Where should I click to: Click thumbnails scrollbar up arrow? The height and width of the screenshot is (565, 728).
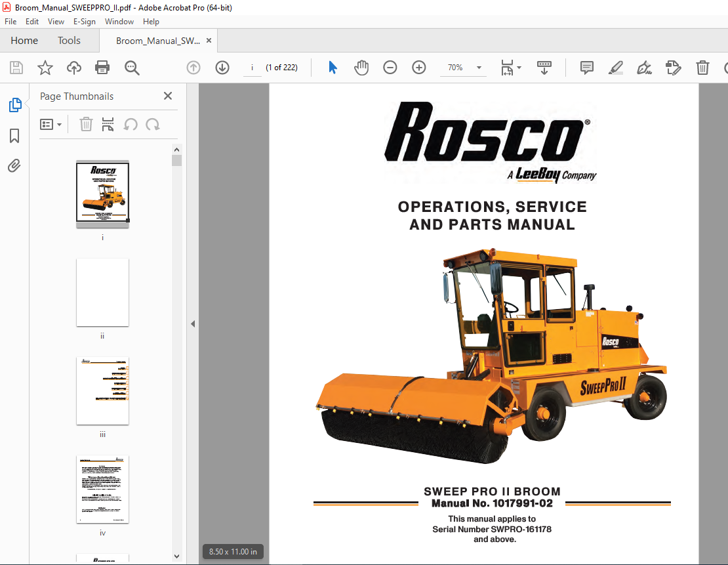[176, 150]
